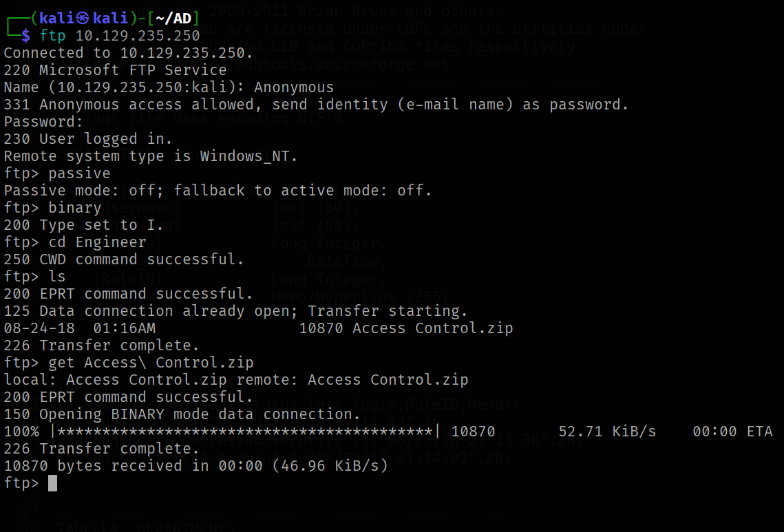
Task: Click the blinking cursor after ftp> prompt
Action: tap(52, 483)
